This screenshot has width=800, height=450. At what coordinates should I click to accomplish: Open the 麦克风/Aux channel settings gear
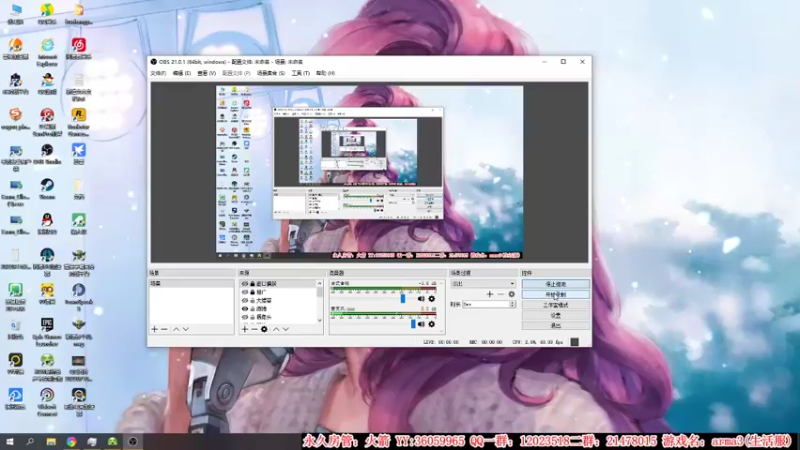(432, 324)
